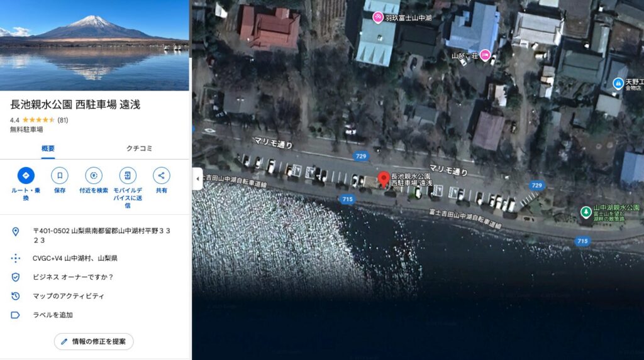Copy the plus code CVGC+V4
The height and width of the screenshot is (360, 644).
pyautogui.click(x=74, y=258)
